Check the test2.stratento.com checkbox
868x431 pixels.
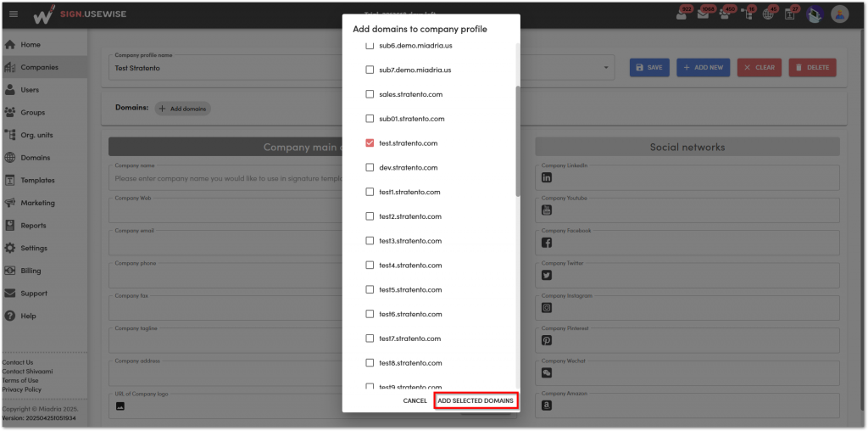click(370, 216)
